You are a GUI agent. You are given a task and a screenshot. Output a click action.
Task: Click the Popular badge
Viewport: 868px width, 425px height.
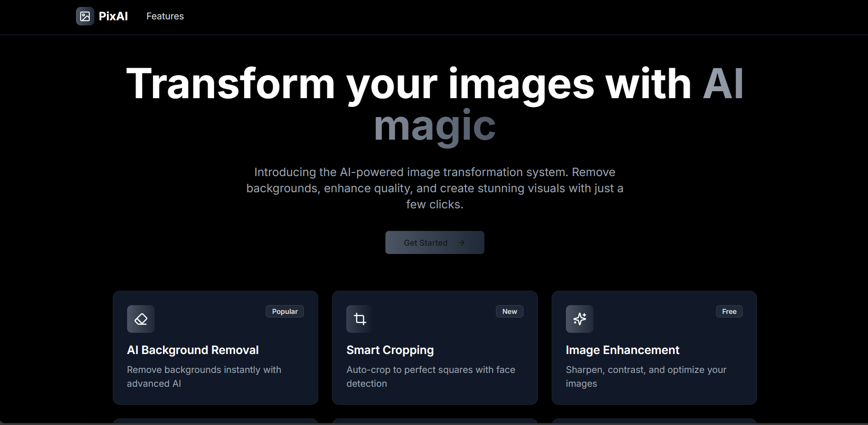pyautogui.click(x=284, y=311)
